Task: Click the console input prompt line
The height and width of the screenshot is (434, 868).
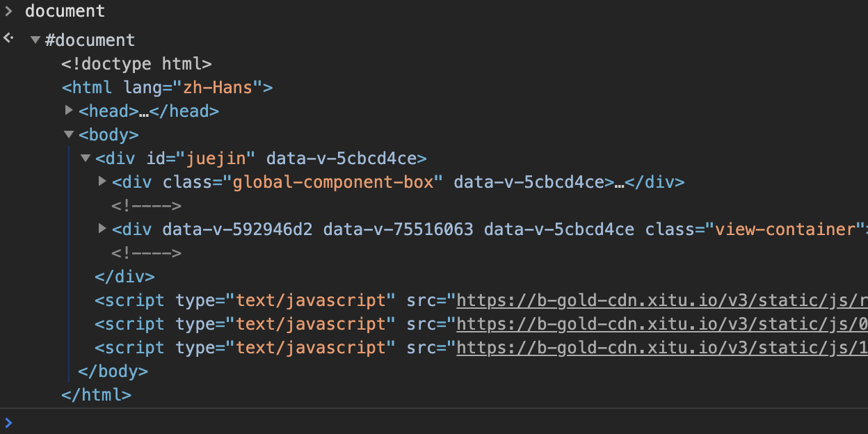Action: coord(417,422)
